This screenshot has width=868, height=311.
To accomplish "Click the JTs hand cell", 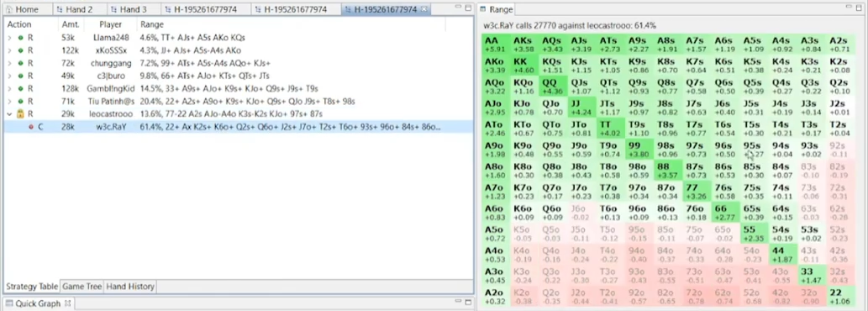I will tap(611, 107).
